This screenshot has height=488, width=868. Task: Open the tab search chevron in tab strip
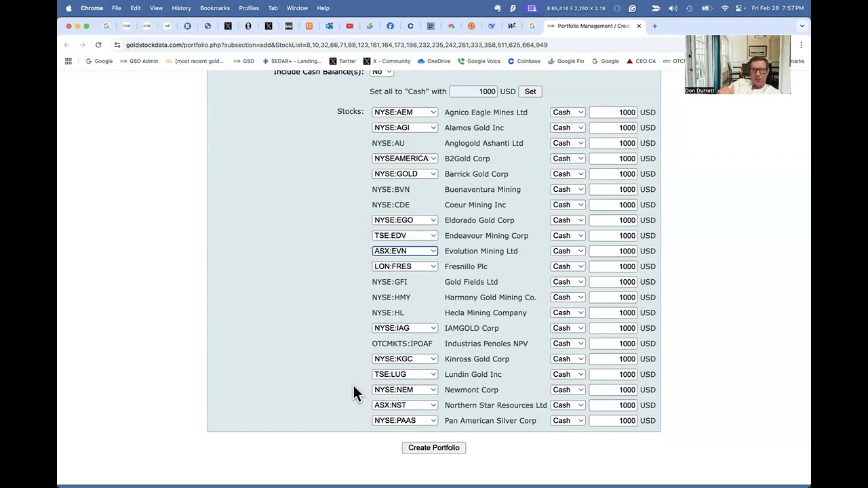coord(802,26)
